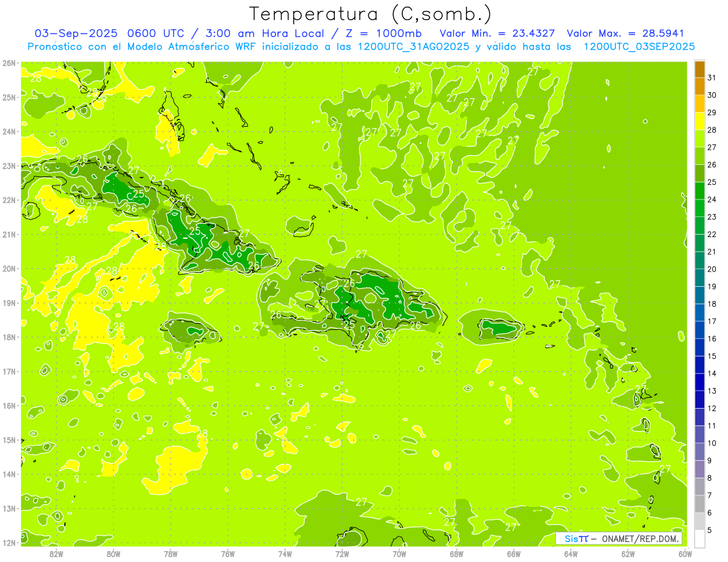728x562 pixels.
Task: Click the blue color bar swatch between 16 and 17
Action: pos(699,330)
